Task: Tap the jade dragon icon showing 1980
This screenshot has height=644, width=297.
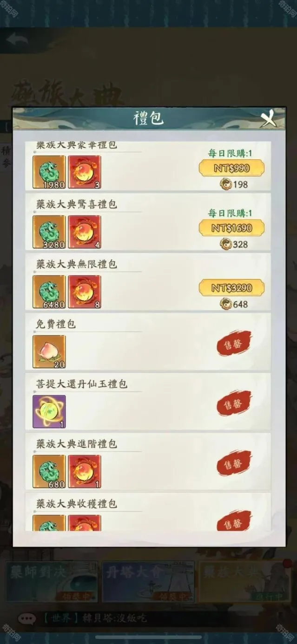Action: coord(49,172)
